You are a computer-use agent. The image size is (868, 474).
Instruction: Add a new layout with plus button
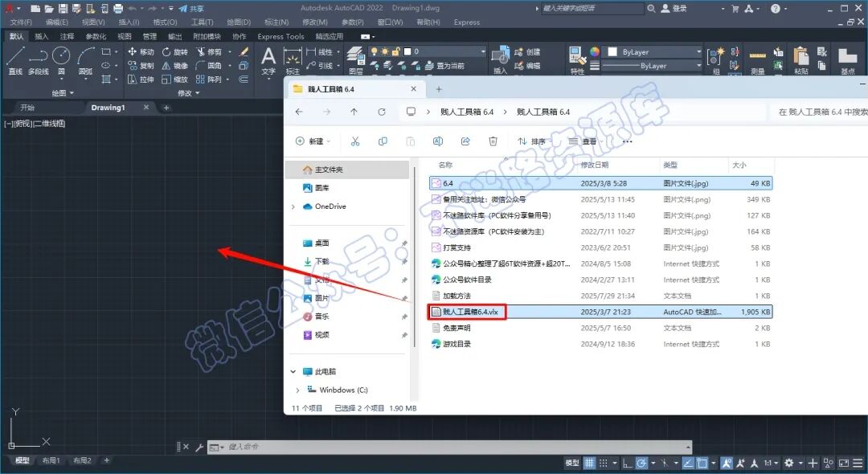pos(107,460)
